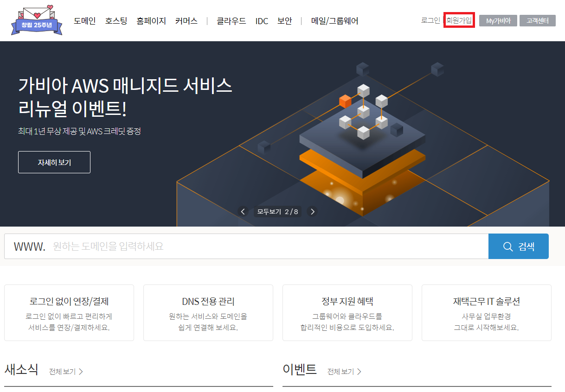Click the Gabia 25th anniversary logo
Image resolution: width=565 pixels, height=392 pixels.
point(36,20)
